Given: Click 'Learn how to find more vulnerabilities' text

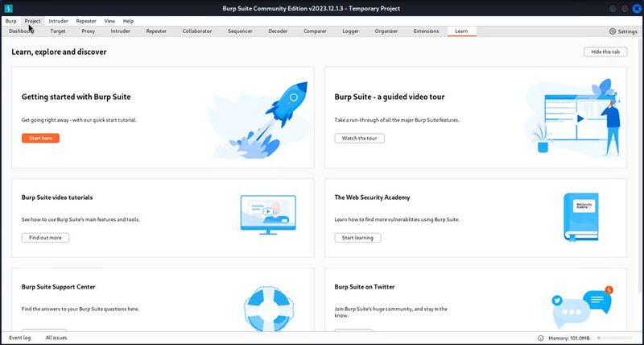Looking at the screenshot, I should pos(397,219).
